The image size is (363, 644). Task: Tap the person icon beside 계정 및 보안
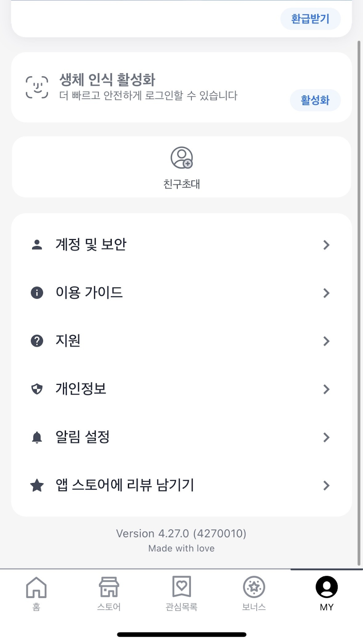point(37,245)
